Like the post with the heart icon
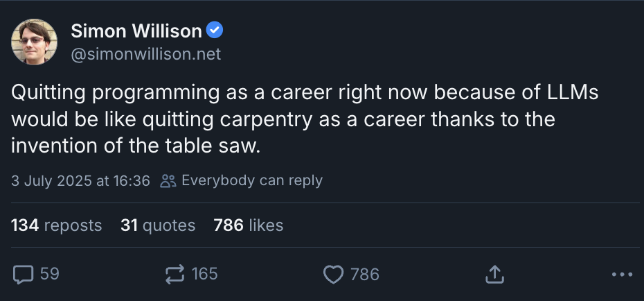The height and width of the screenshot is (301, 644). 334,275
